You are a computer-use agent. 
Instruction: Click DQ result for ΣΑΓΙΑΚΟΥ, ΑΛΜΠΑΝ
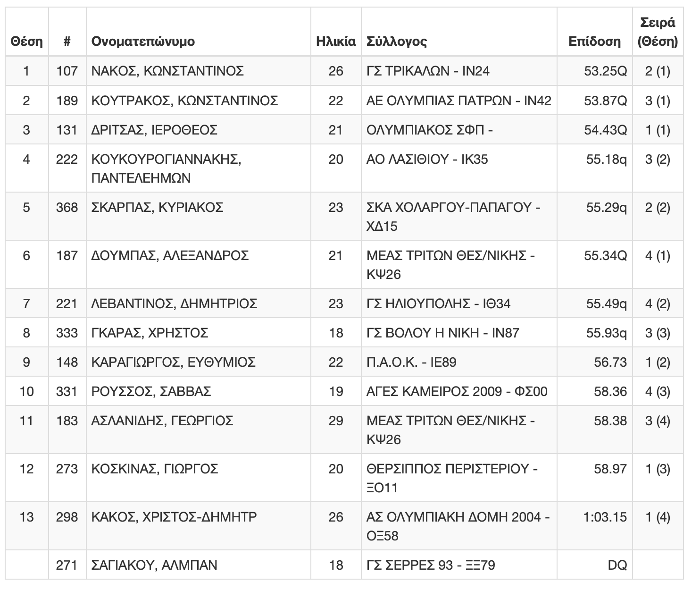click(x=618, y=565)
